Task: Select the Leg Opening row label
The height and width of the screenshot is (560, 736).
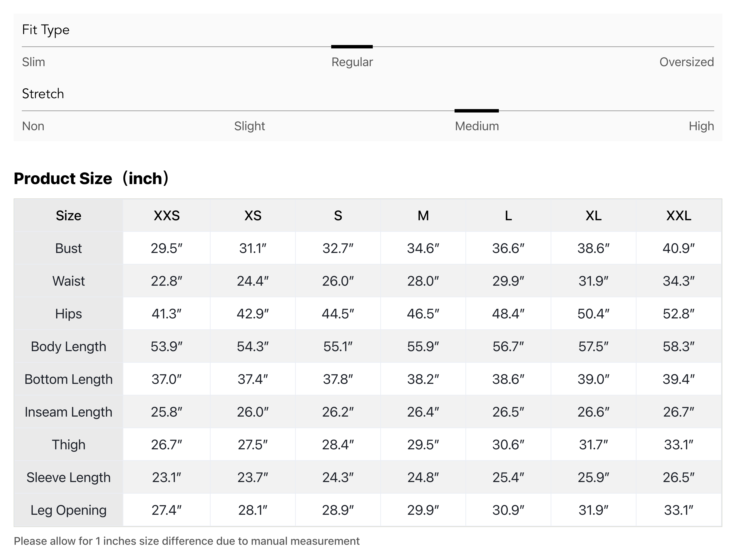Action: point(68,510)
